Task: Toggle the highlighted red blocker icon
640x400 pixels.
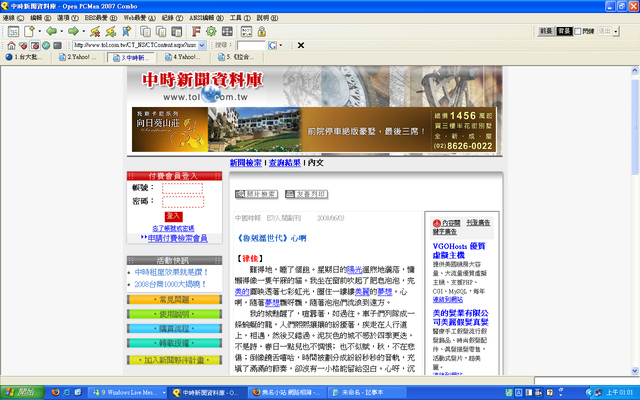Action: 35,45
